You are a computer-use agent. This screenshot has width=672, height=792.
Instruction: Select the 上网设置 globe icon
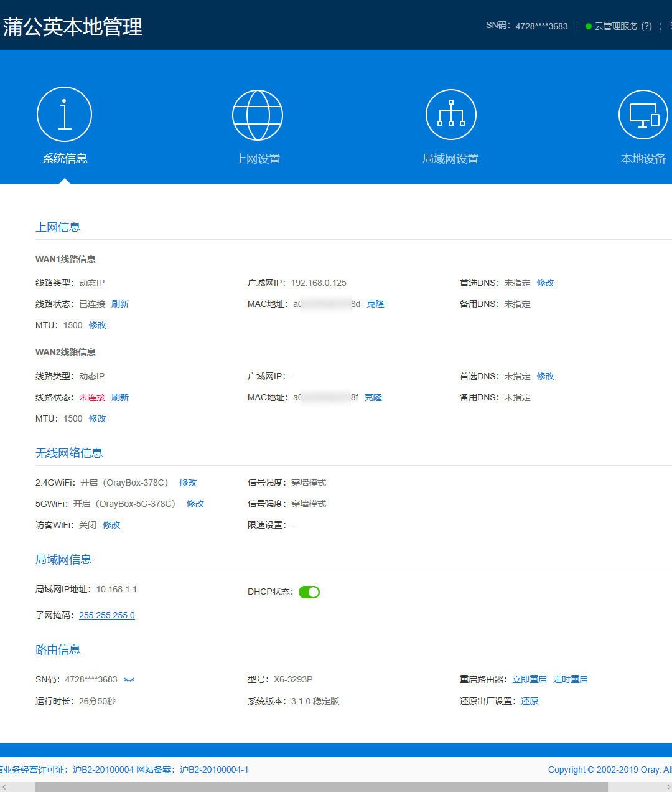[258, 114]
